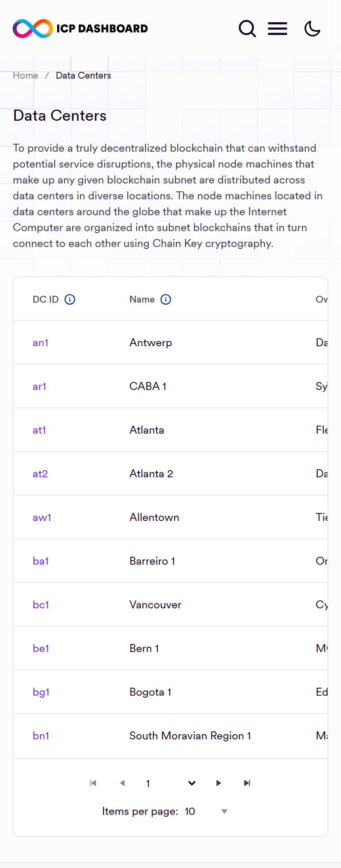341x868 pixels.
Task: Jump to first page of table
Action: click(x=93, y=783)
